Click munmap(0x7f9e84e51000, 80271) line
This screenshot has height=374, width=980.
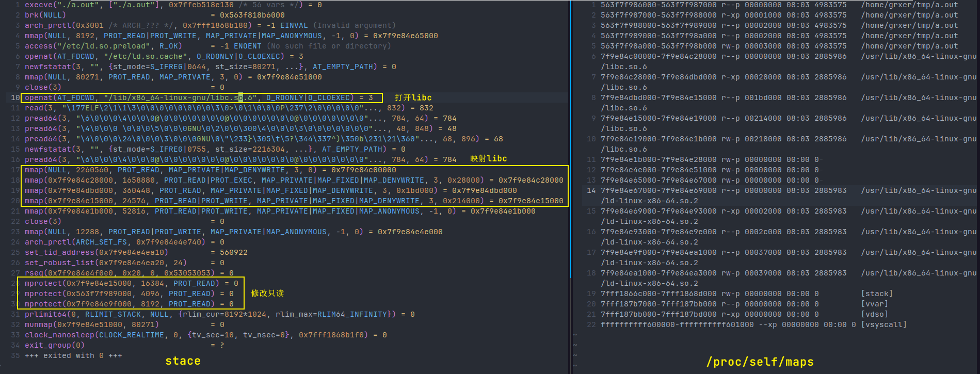coord(124,324)
